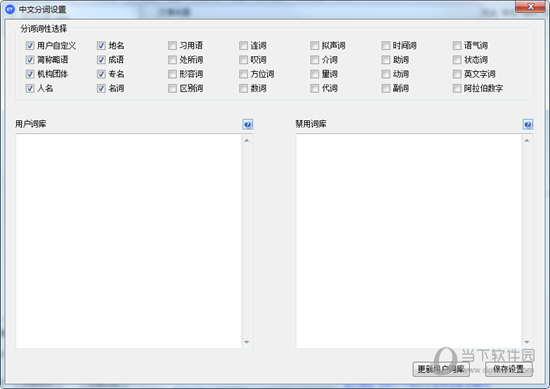
Task: Enable the 拟声词 checkbox
Action: point(315,46)
